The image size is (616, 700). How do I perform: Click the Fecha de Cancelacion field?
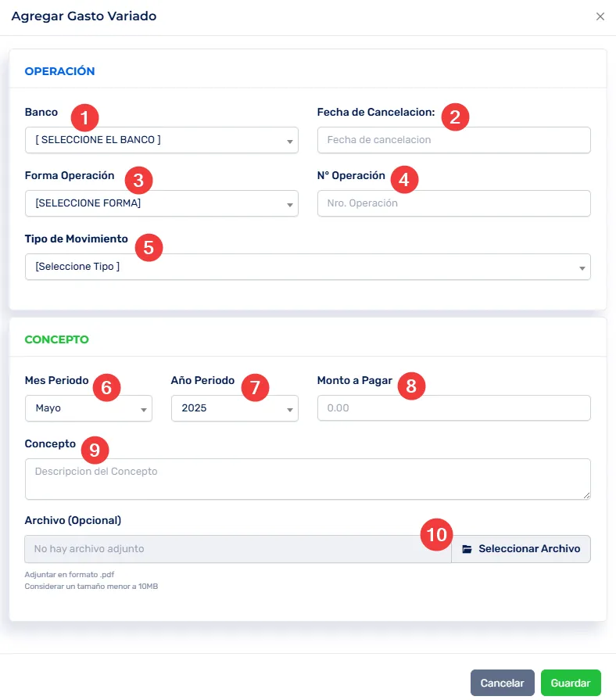tap(453, 140)
